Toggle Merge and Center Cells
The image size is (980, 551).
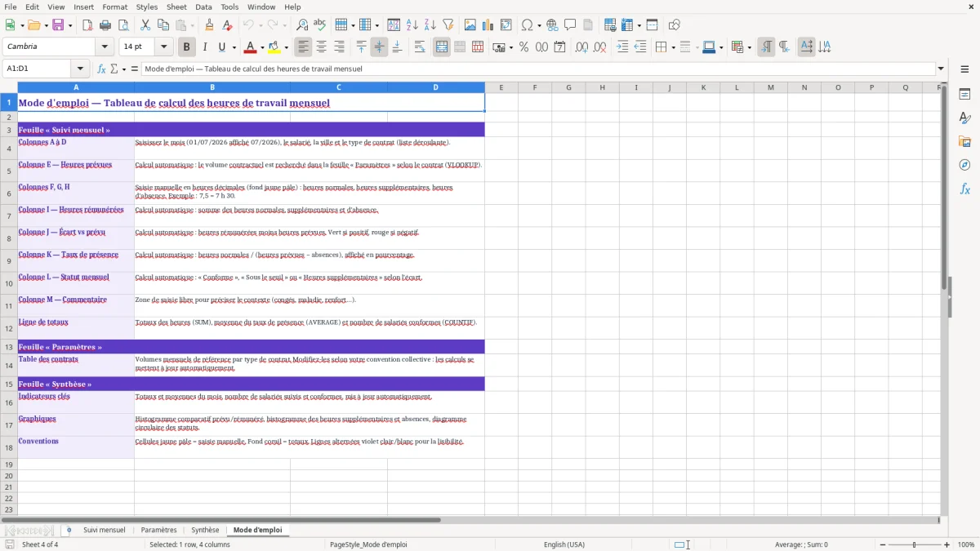442,47
